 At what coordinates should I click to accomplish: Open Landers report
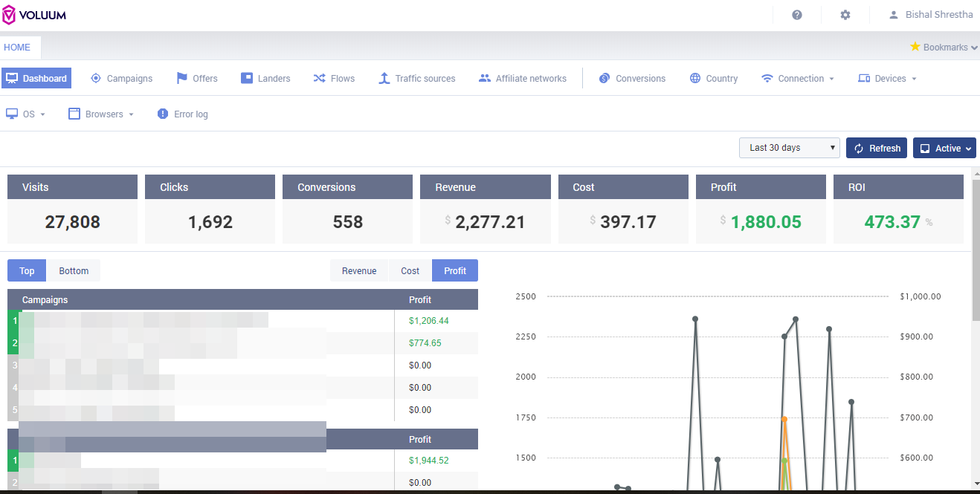265,78
